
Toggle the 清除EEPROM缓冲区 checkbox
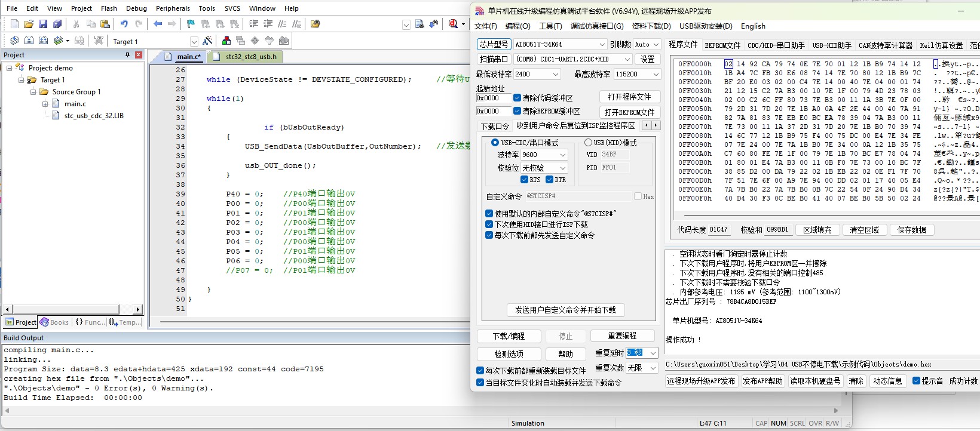[517, 111]
